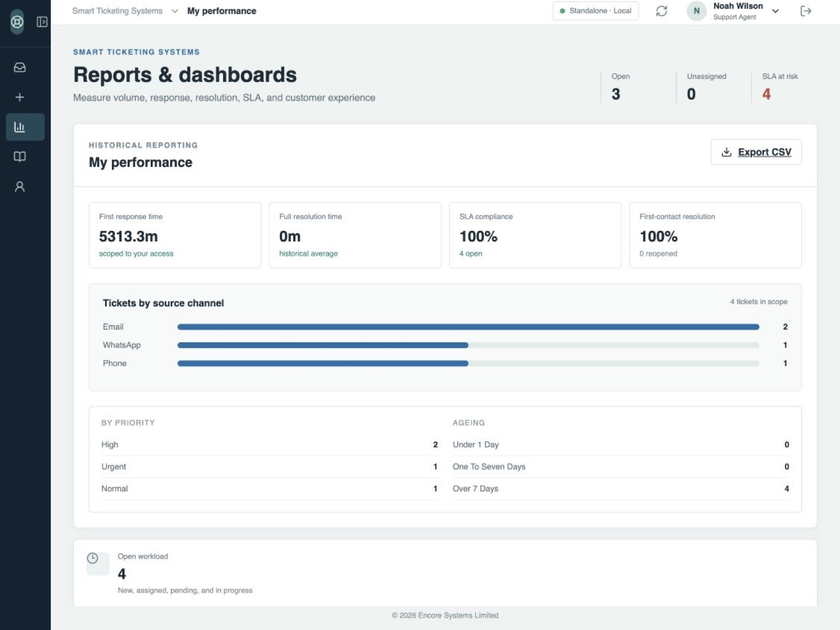Open the First-contact resolution card
The width and height of the screenshot is (840, 630).
coord(715,235)
